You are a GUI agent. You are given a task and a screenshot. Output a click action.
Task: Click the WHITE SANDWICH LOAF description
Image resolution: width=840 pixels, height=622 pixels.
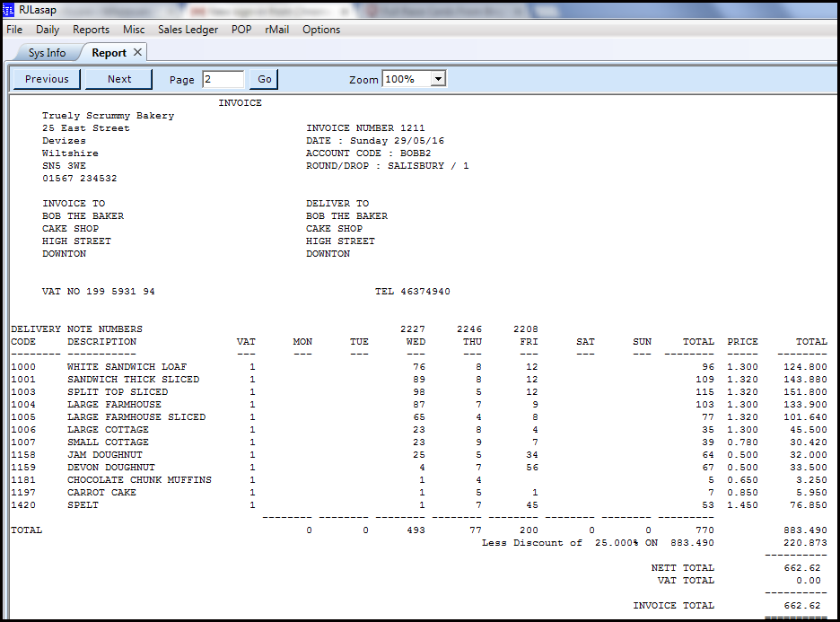[x=127, y=367]
